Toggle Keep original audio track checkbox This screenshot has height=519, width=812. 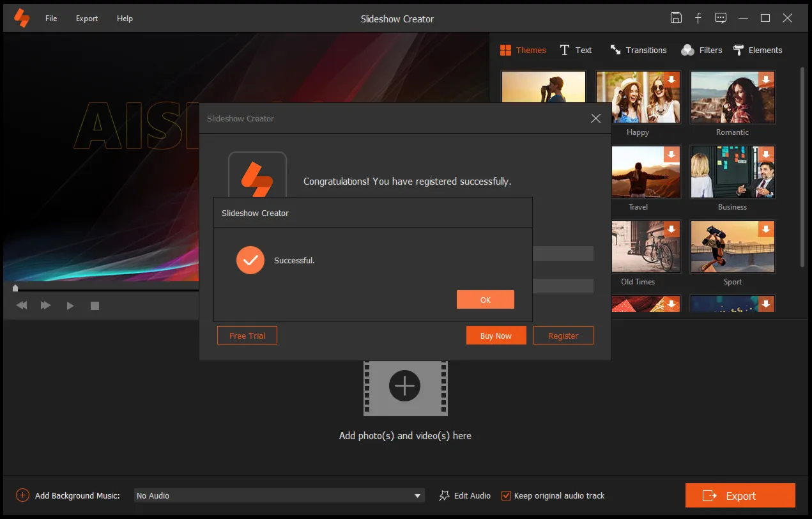tap(506, 495)
